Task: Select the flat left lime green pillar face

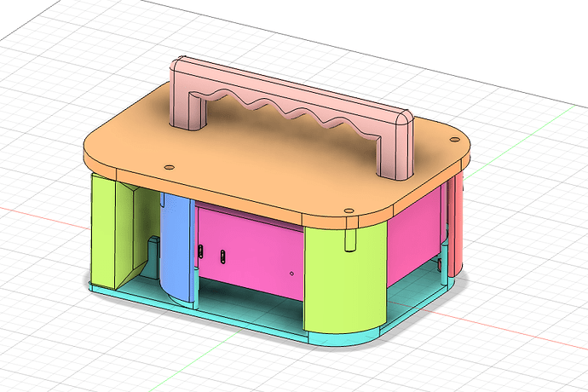Action: 103,231
